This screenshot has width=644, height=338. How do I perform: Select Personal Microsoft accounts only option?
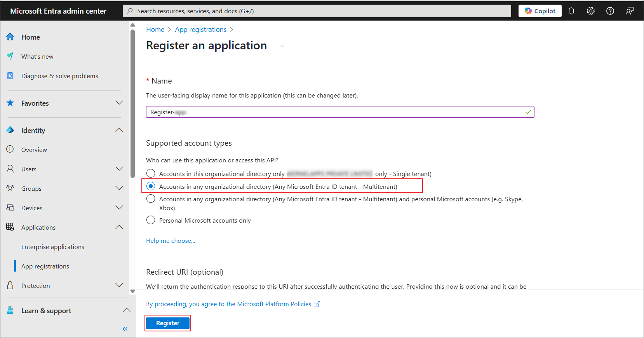coord(151,220)
